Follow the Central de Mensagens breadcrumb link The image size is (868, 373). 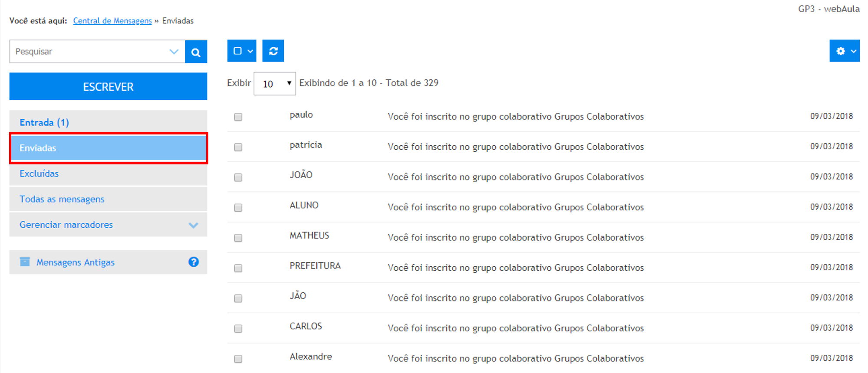coord(112,21)
